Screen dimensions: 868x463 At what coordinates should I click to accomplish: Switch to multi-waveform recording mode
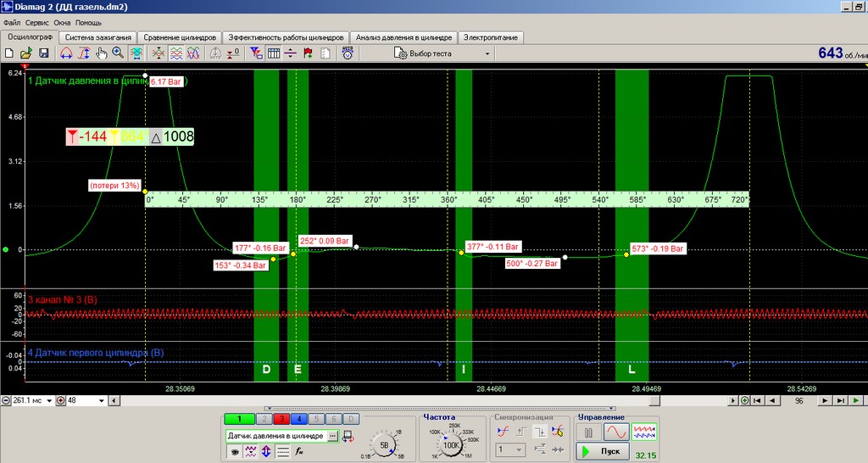coord(644,432)
